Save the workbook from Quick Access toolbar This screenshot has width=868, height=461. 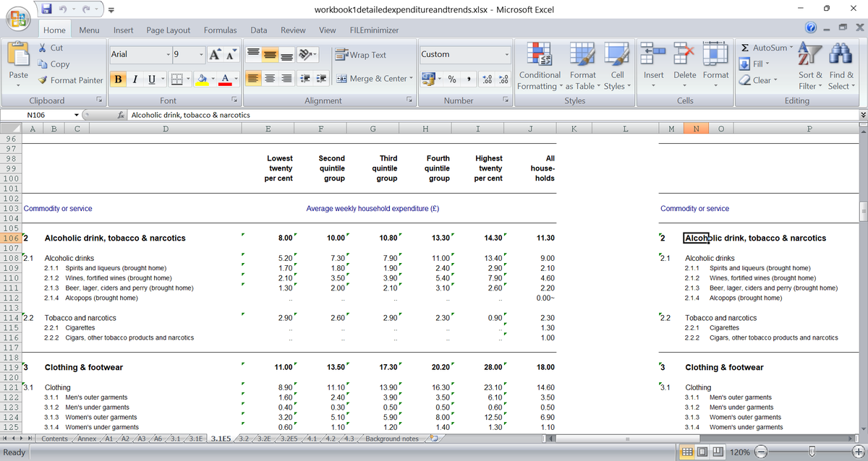point(47,10)
